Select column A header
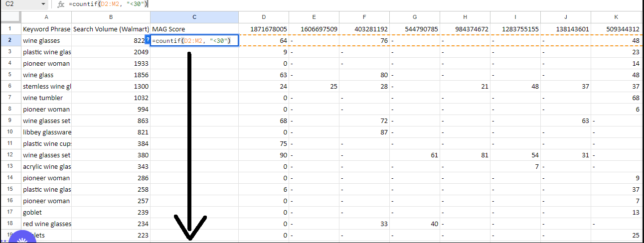Screen dimensions: 644x243 (x=46, y=17)
